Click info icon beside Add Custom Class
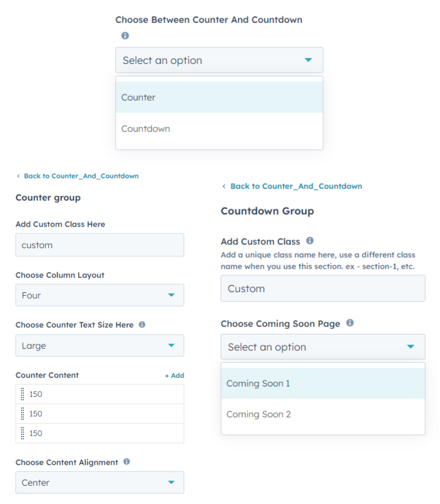440x504 pixels. [x=310, y=241]
